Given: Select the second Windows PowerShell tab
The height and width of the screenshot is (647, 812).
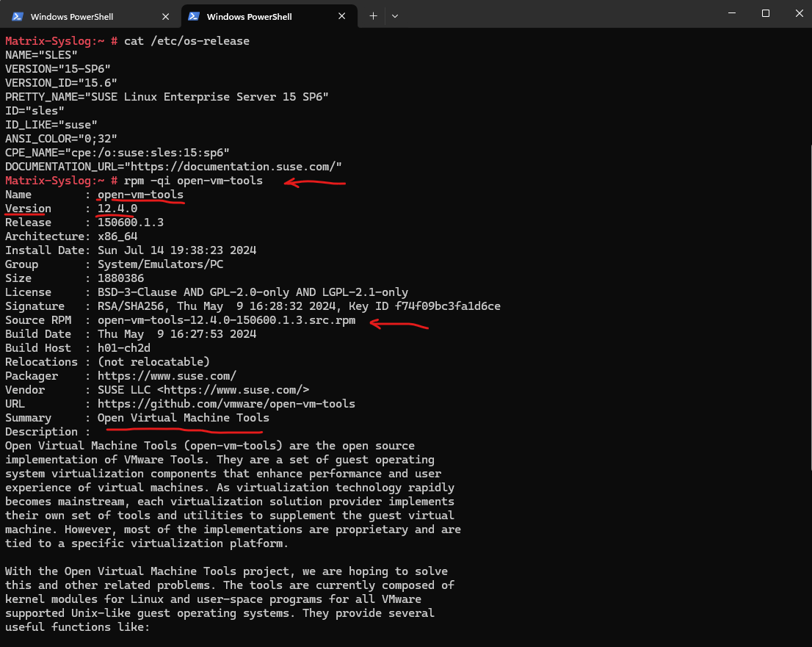Looking at the screenshot, I should point(269,16).
